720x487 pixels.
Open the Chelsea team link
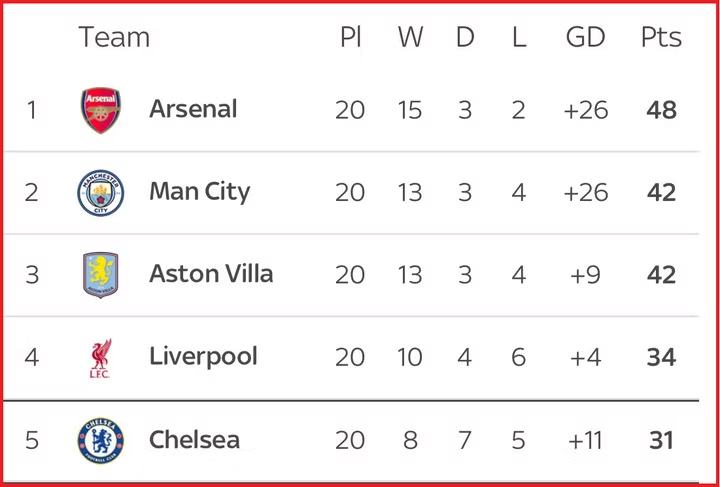tap(194, 439)
